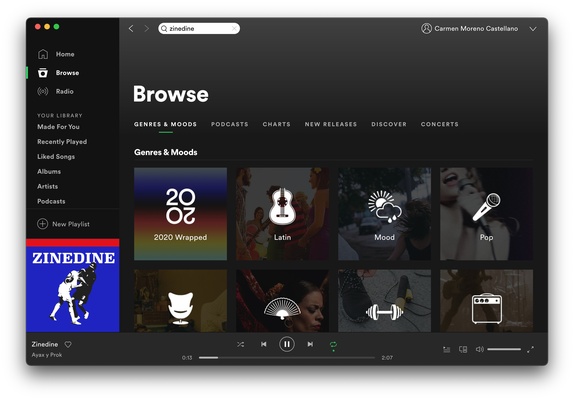The width and height of the screenshot is (574, 400).
Task: Open Made For You in the library
Action: point(58,127)
